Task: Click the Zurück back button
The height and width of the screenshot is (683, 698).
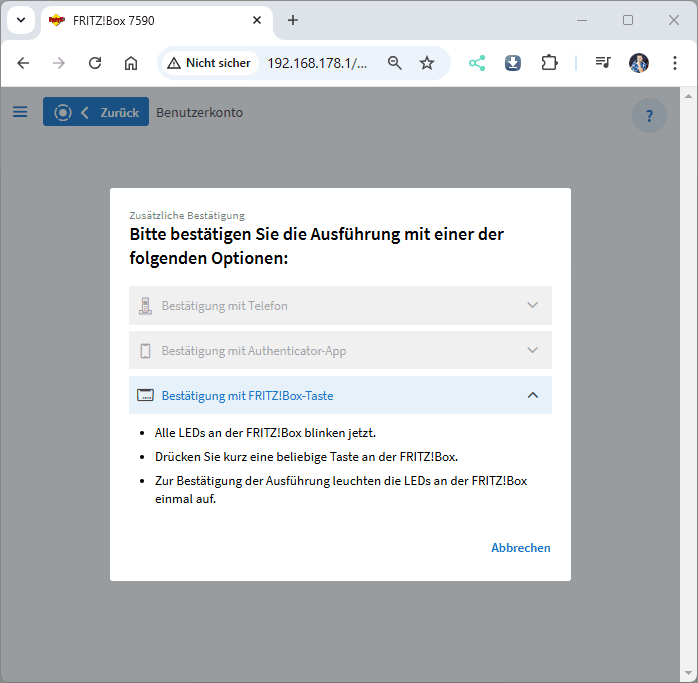Action: [96, 112]
